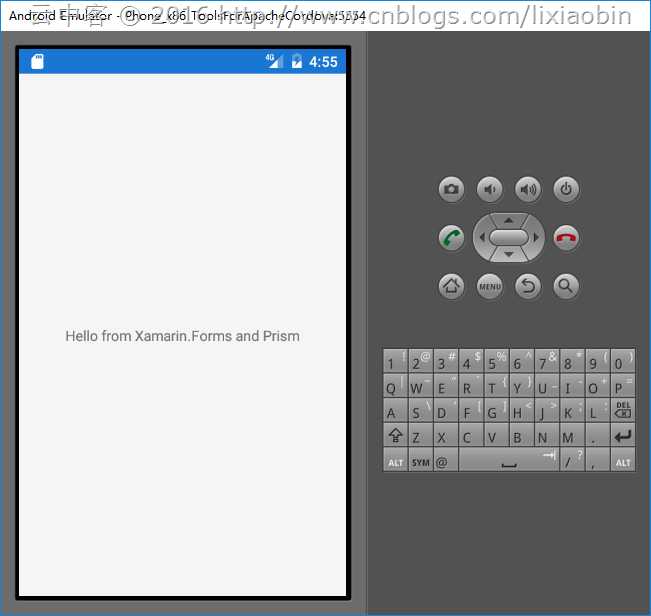This screenshot has height=616, width=651.
Task: Click the emulator MENU button
Action: 489,286
